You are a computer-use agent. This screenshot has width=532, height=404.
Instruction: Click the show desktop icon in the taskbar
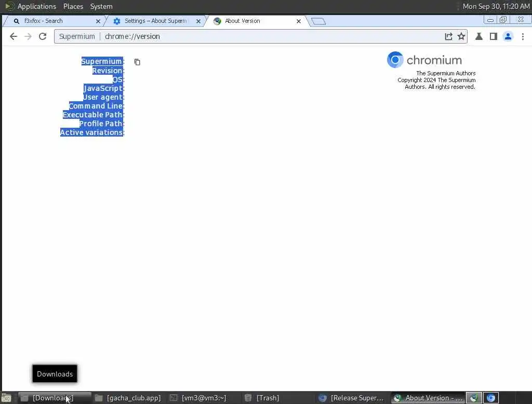tap(6, 398)
